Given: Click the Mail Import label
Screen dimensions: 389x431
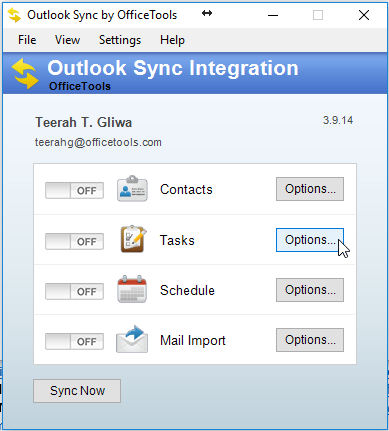Looking at the screenshot, I should (x=193, y=340).
